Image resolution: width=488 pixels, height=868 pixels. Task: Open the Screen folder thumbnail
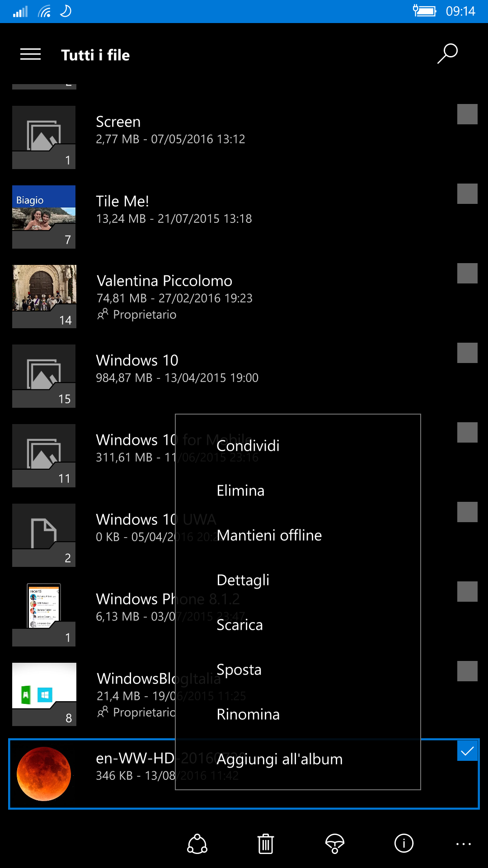44,137
